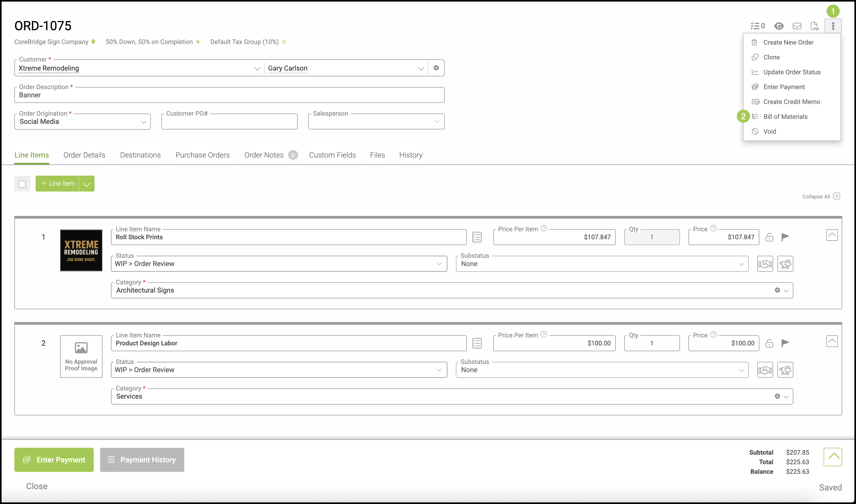This screenshot has height=504, width=856.
Task: Open the checklist tasks icon showing 0
Action: point(758,26)
